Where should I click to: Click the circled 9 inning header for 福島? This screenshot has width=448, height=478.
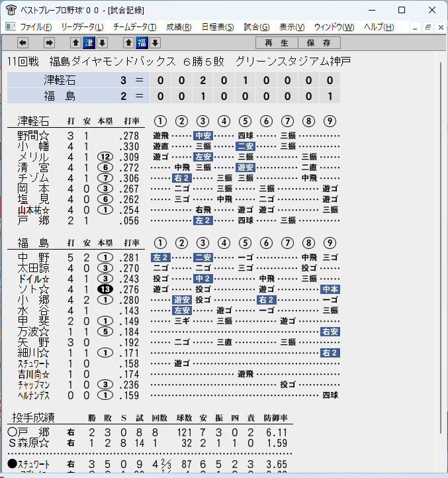pyautogui.click(x=330, y=243)
